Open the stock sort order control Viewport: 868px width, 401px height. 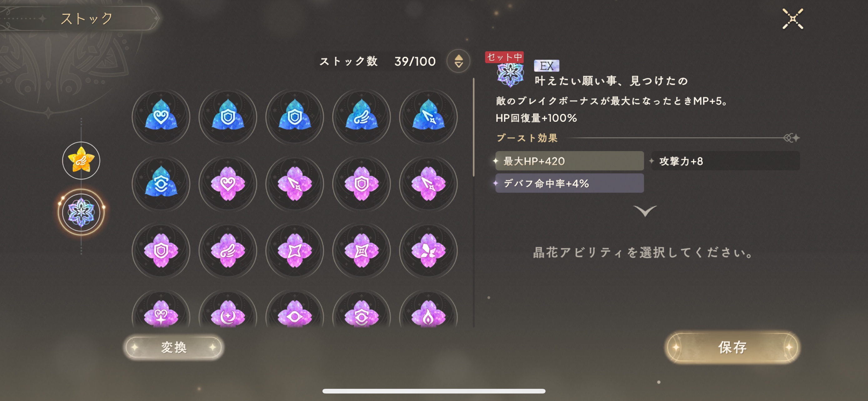tap(458, 61)
